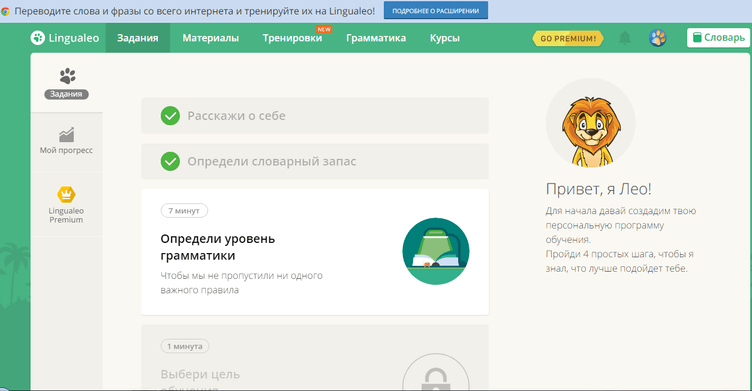Image resolution: width=752 pixels, height=391 pixels.
Task: Open the Словарь dictionary button
Action: tap(718, 37)
